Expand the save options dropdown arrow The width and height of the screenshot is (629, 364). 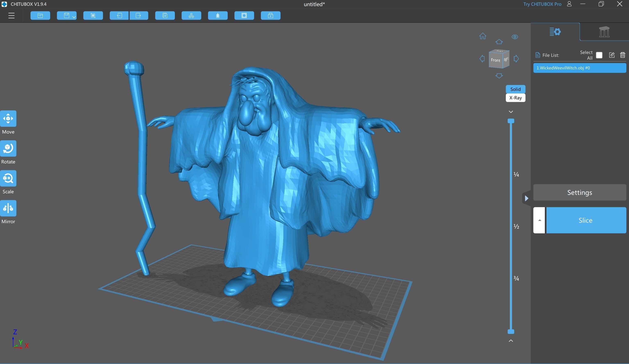point(74,17)
